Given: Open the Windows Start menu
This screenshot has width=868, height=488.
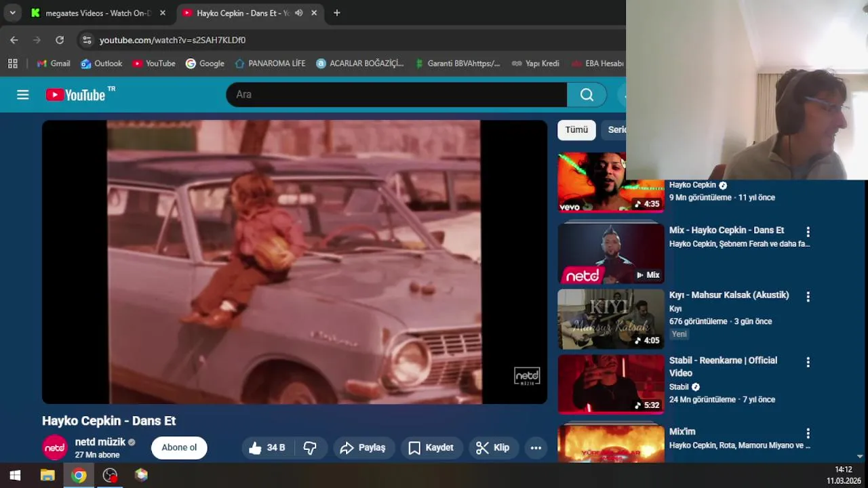Looking at the screenshot, I should point(15,475).
